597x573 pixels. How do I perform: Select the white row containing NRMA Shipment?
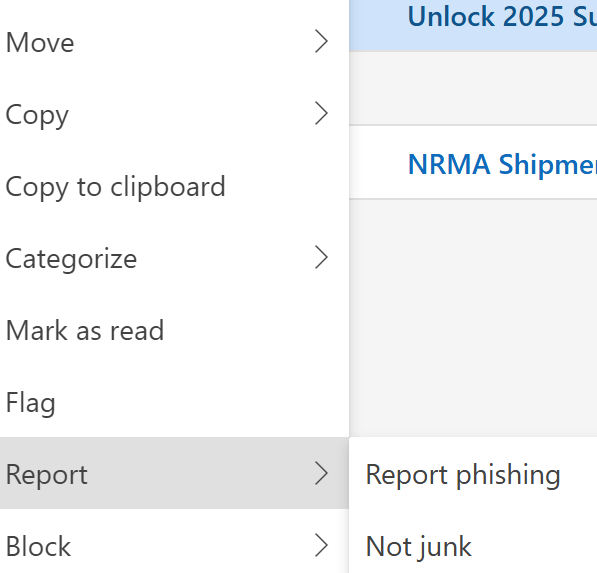click(473, 162)
